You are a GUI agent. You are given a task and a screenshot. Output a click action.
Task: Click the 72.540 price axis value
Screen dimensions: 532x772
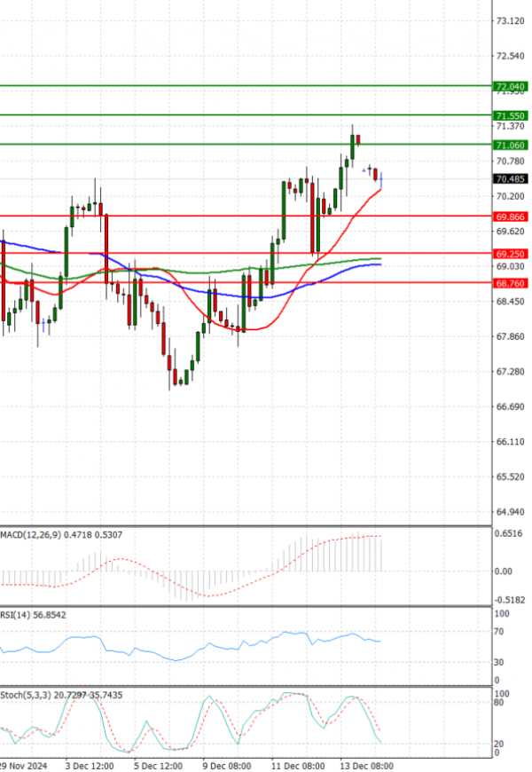click(x=511, y=56)
